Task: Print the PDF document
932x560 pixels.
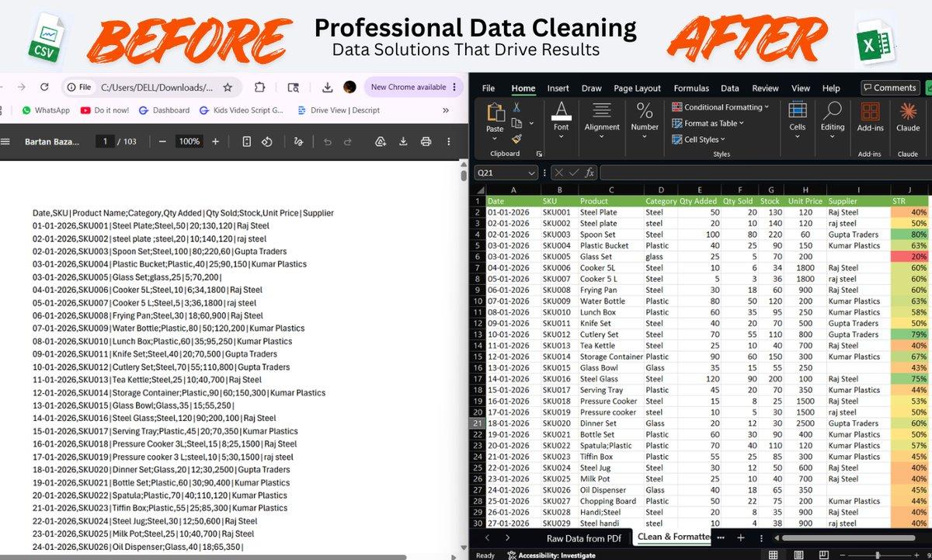Action: pyautogui.click(x=426, y=141)
